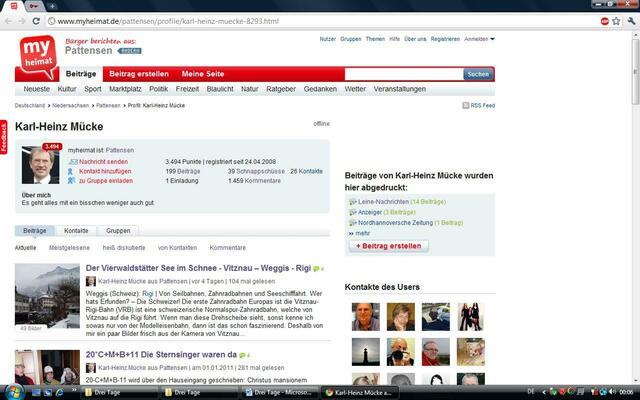Screen dimensions: 640x400
Task: Show the Kommentare filter
Action: [227, 248]
